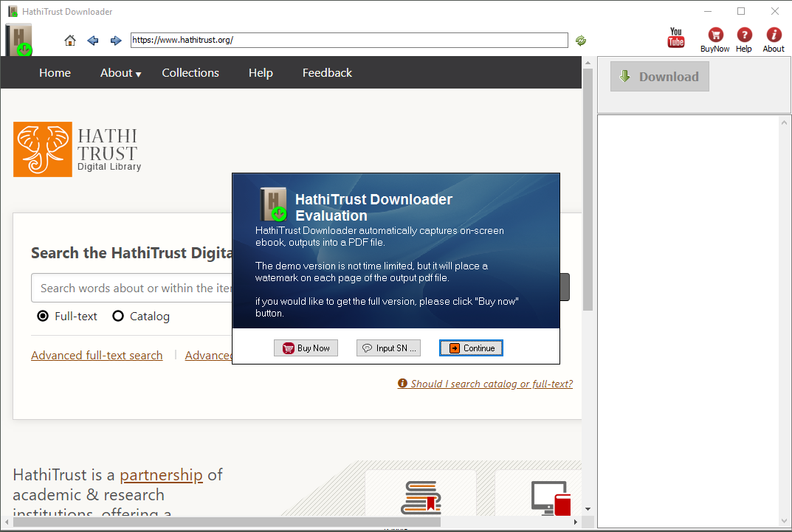Click the green refresh icon
Viewport: 792px width, 532px height.
[x=581, y=41]
